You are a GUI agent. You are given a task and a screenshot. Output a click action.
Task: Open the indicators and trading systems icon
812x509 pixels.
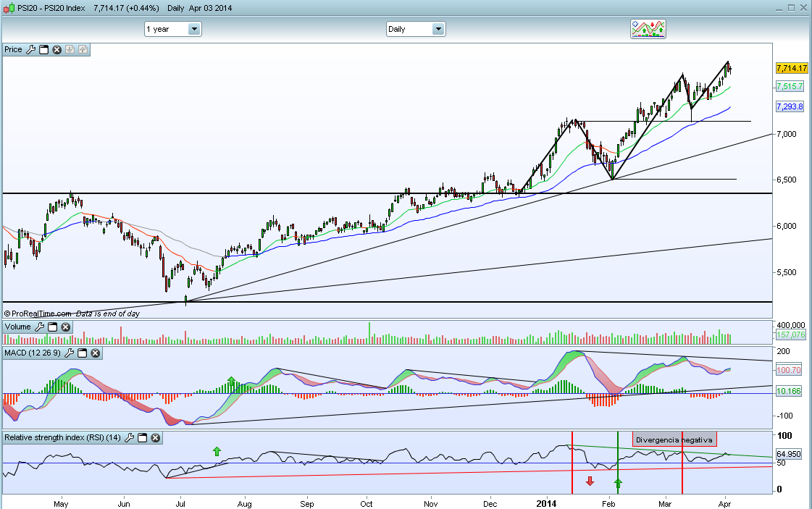(648, 29)
